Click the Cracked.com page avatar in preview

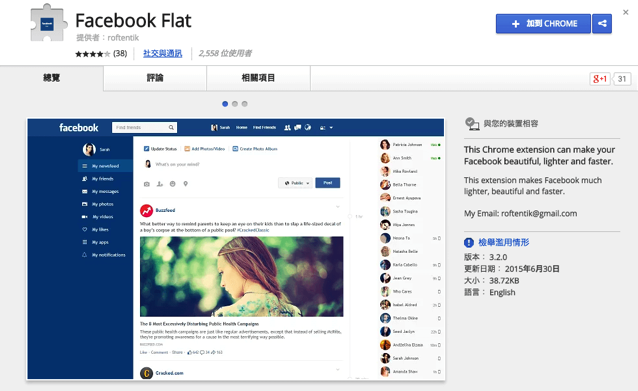pyautogui.click(x=146, y=373)
